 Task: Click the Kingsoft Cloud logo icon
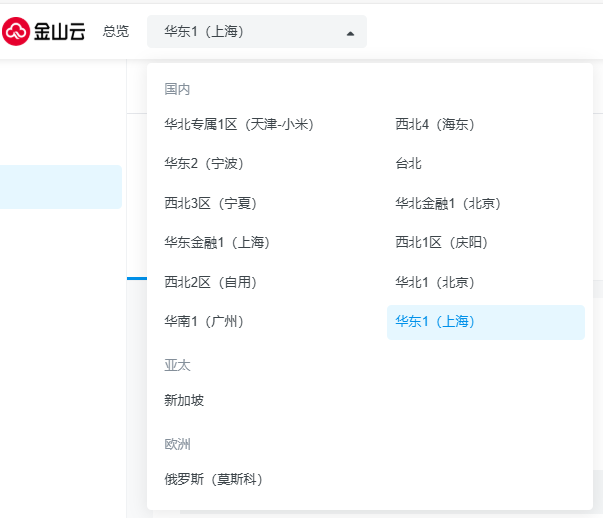(x=17, y=32)
